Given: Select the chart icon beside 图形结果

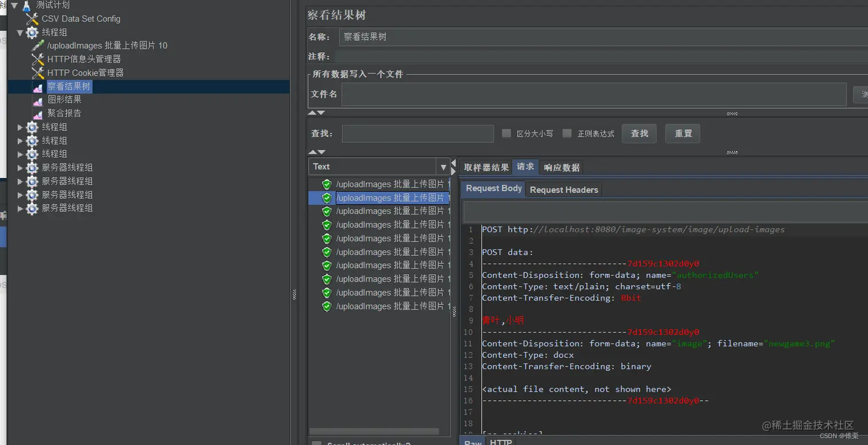Looking at the screenshot, I should 38,100.
